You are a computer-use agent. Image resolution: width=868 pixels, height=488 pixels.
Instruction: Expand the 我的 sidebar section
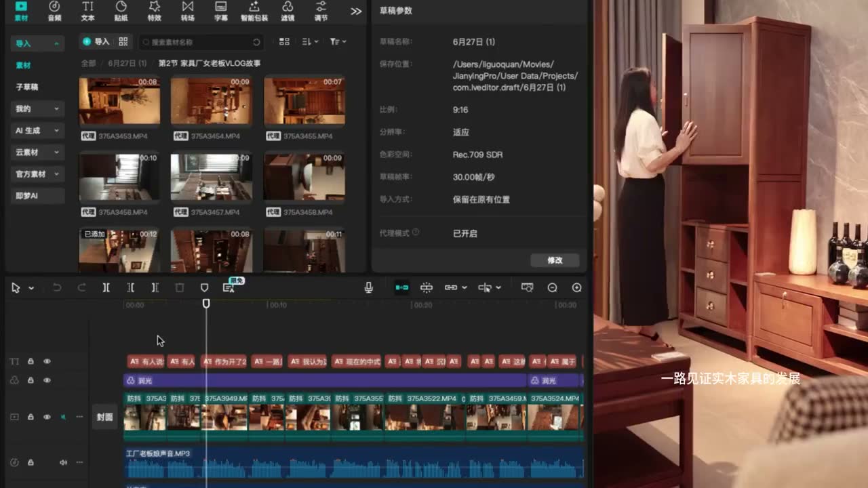click(x=37, y=108)
